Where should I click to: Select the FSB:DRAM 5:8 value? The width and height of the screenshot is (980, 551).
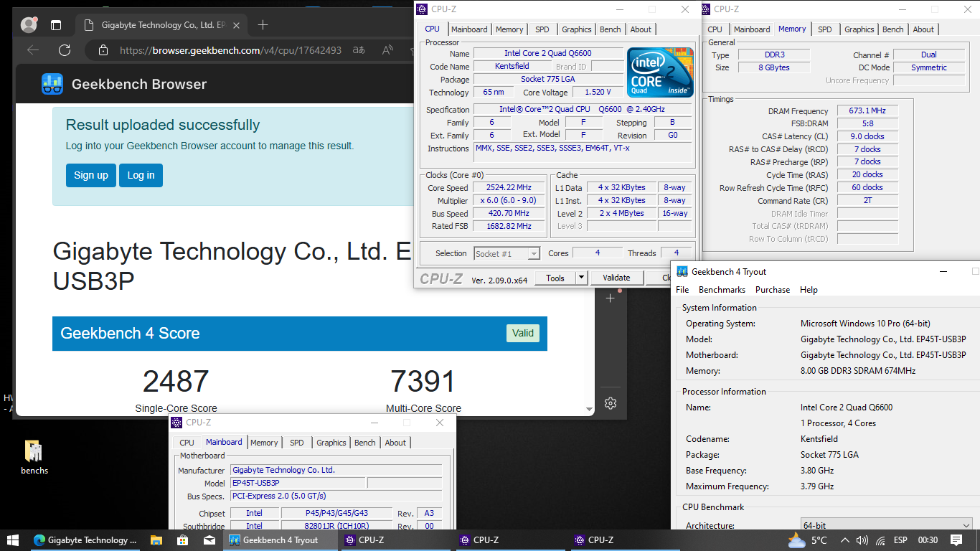tap(867, 123)
